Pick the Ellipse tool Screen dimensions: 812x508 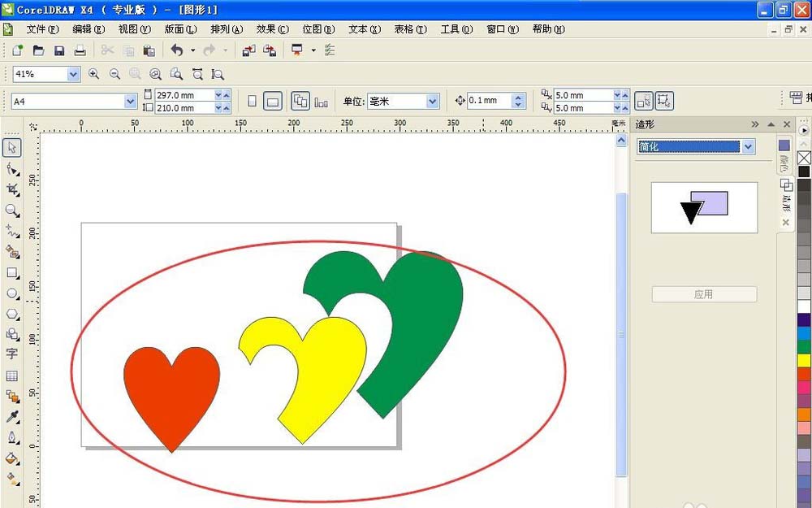12,293
